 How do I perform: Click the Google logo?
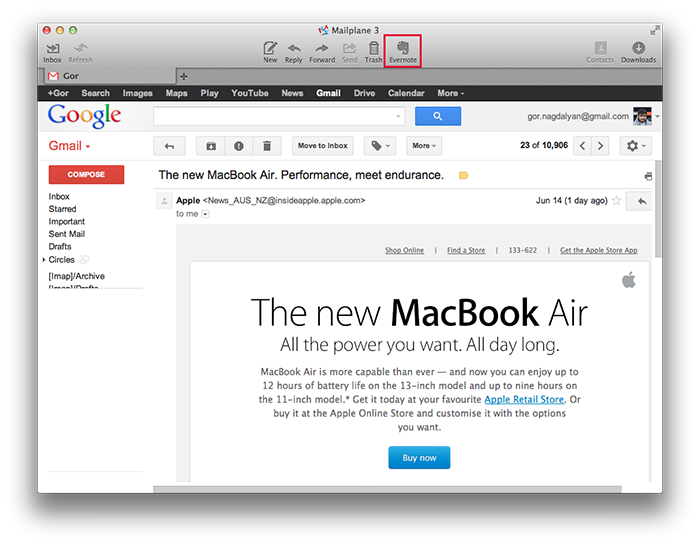84,116
